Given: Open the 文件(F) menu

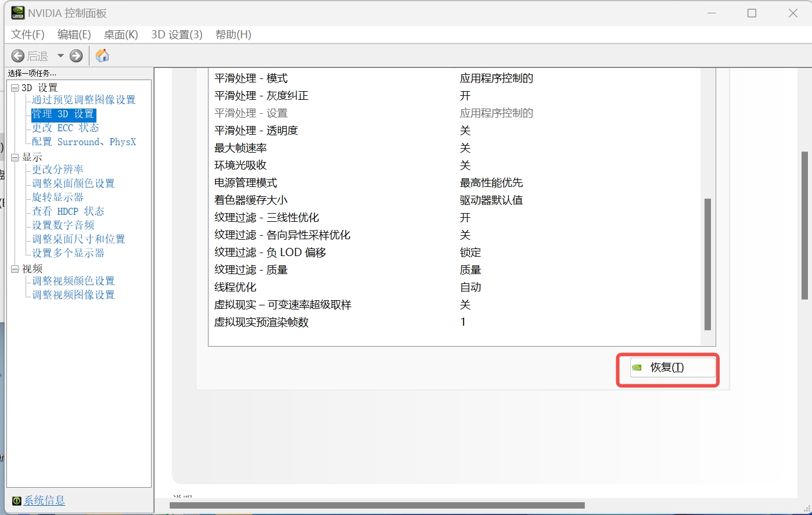Looking at the screenshot, I should click(x=28, y=35).
